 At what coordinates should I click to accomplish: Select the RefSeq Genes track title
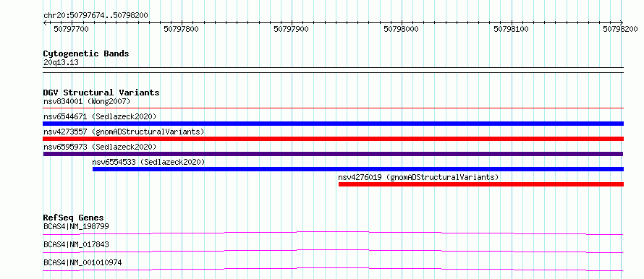coord(74,218)
